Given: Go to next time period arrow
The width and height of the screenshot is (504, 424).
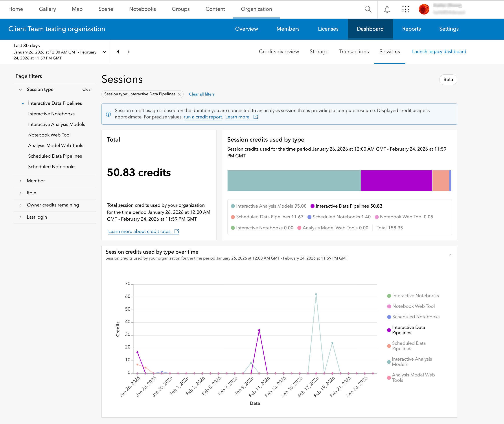Looking at the screenshot, I should pyautogui.click(x=129, y=52).
